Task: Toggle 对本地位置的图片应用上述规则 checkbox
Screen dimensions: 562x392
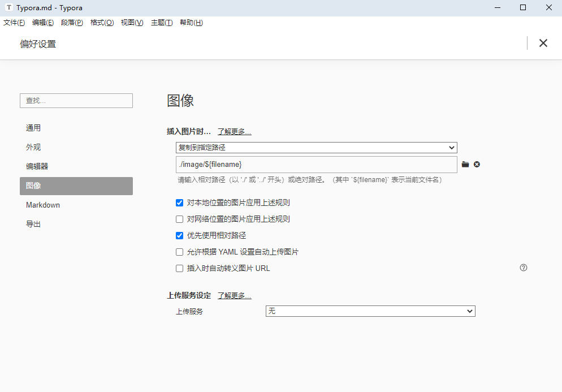Action: (180, 203)
